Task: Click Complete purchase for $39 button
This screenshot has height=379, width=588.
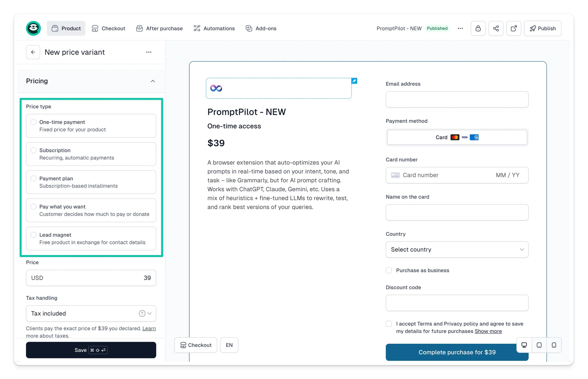Action: [x=457, y=352]
